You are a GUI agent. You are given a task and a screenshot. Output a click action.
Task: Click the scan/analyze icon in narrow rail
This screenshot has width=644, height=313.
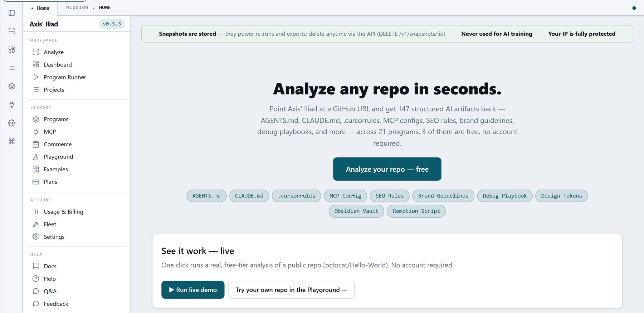pyautogui.click(x=11, y=31)
